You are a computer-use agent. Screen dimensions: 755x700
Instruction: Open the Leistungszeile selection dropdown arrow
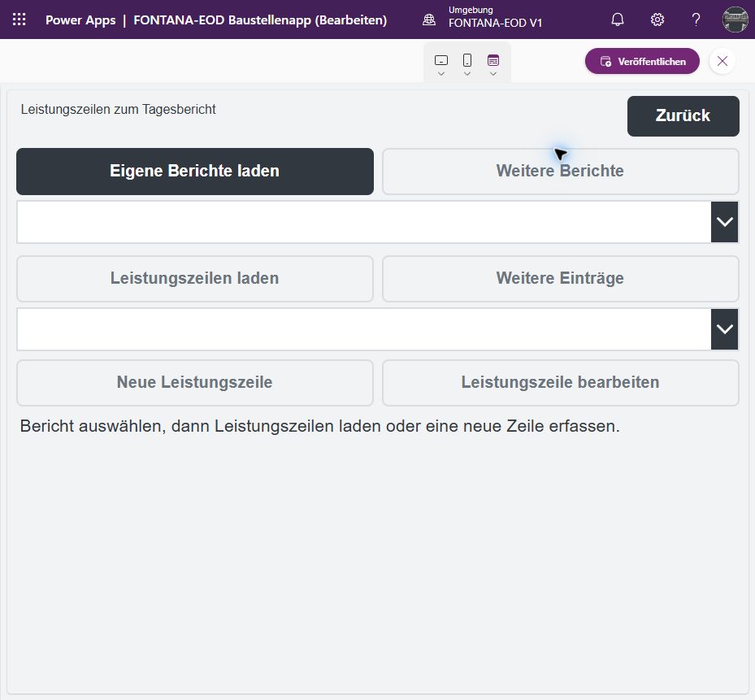724,329
